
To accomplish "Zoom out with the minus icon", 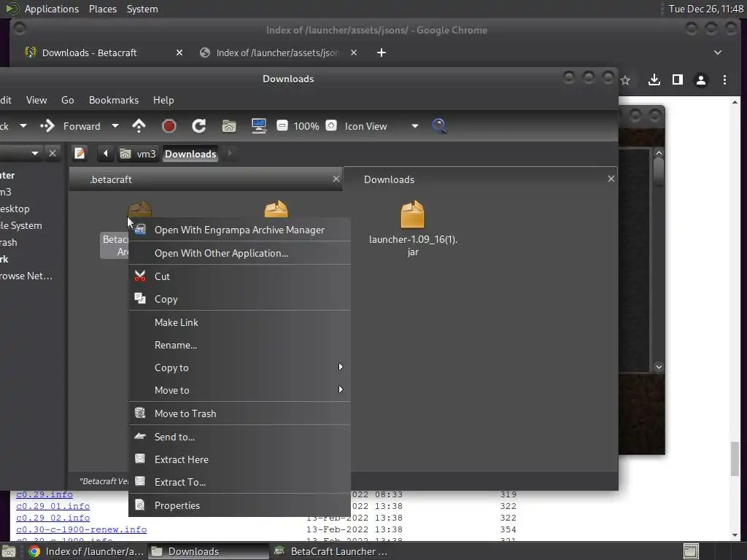I will (282, 125).
